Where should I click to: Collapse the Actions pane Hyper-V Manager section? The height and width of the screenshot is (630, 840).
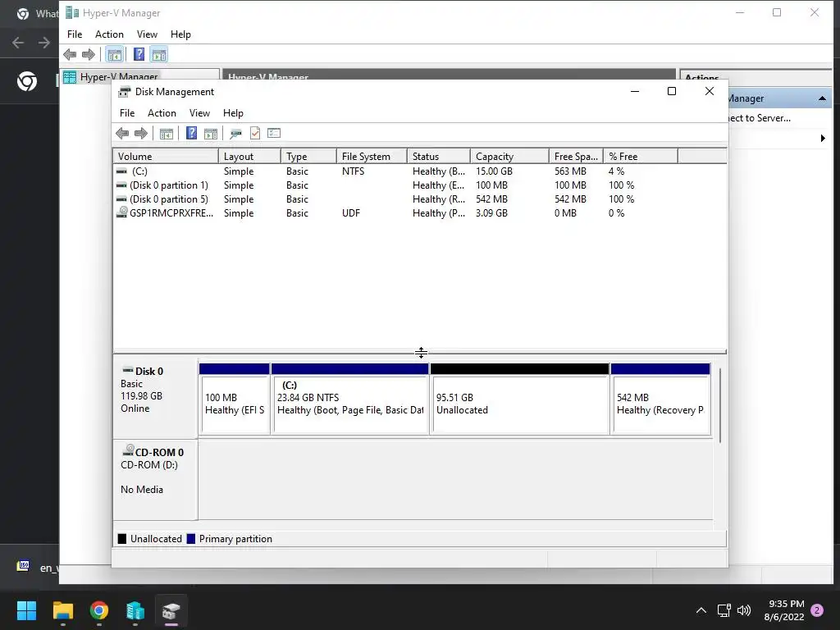(x=822, y=98)
